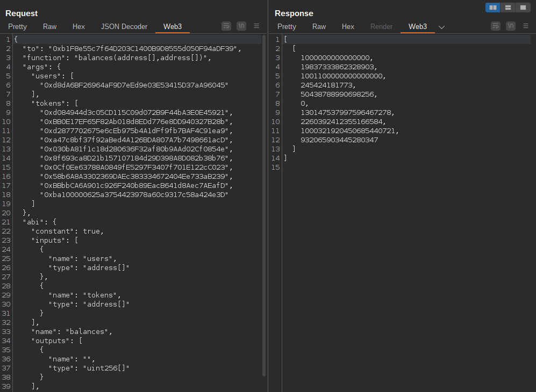Open the Request panel options menu
Image resolution: width=536 pixels, height=392 pixels.
pyautogui.click(x=256, y=26)
